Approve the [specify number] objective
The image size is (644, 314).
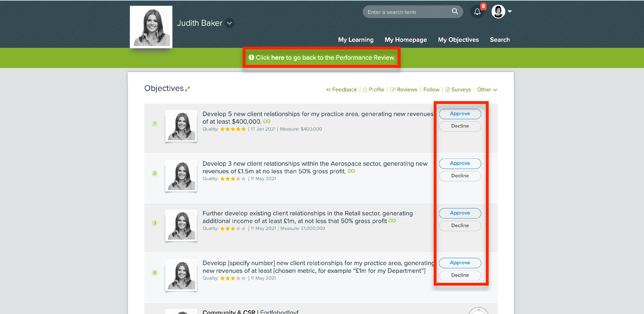[x=460, y=263]
